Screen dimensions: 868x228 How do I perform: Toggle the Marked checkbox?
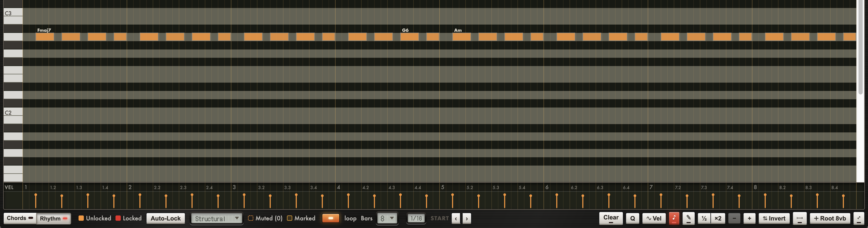pyautogui.click(x=289, y=218)
